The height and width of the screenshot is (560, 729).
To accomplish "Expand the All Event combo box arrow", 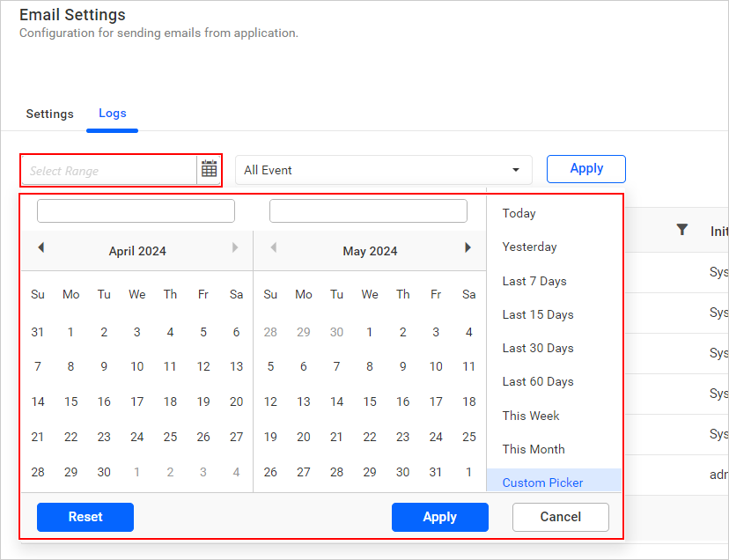I will 515,169.
